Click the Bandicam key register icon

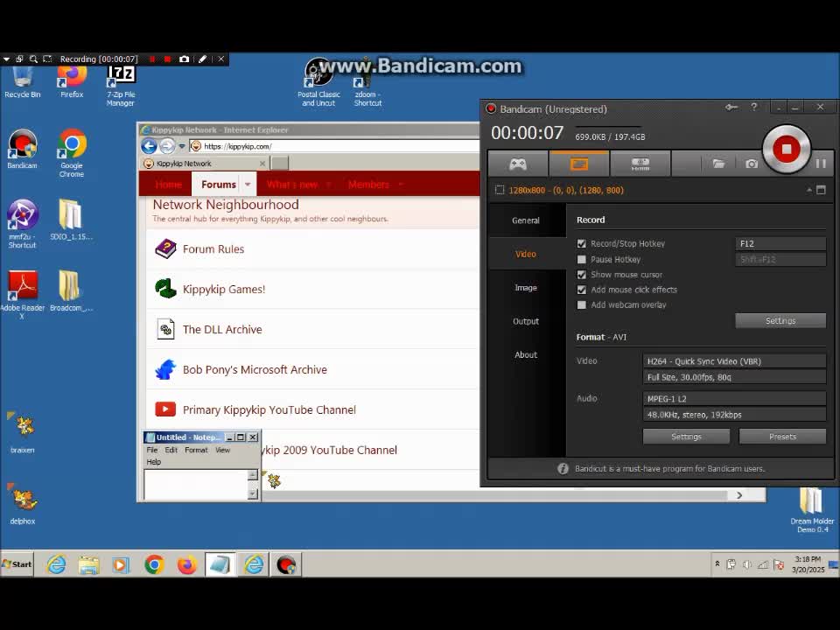(731, 107)
